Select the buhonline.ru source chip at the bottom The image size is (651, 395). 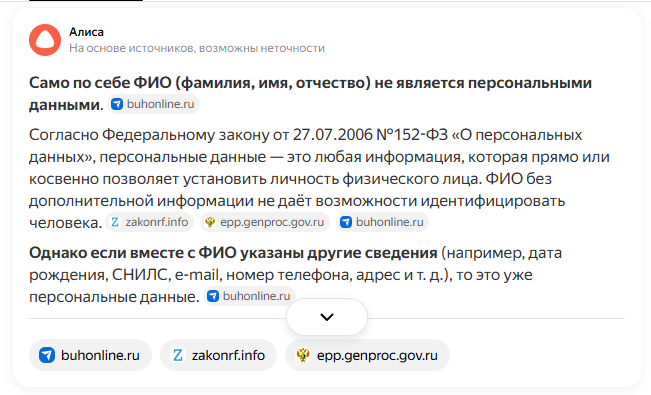[x=91, y=355]
